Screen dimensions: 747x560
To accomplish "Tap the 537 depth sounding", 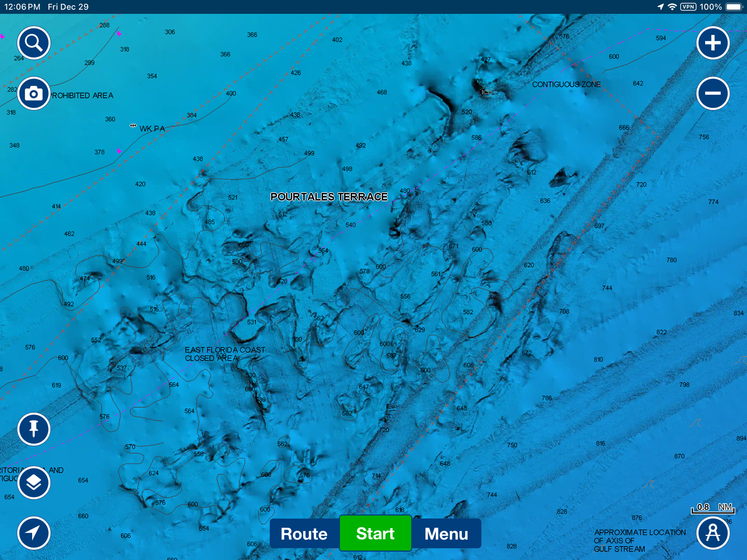I will click(x=121, y=368).
